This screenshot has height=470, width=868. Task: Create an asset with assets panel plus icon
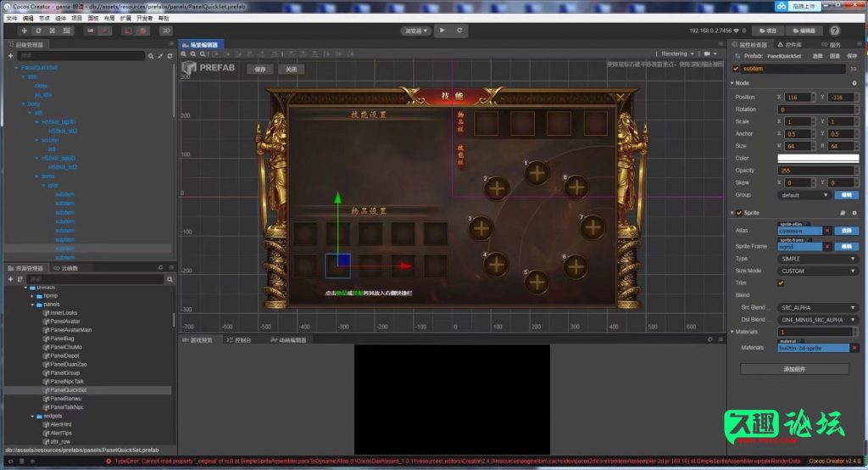[10, 279]
